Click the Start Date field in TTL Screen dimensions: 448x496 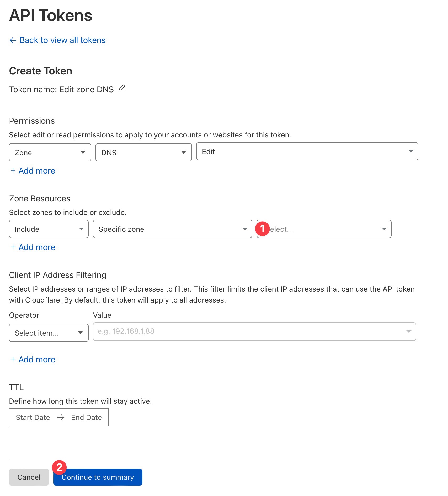coord(33,417)
